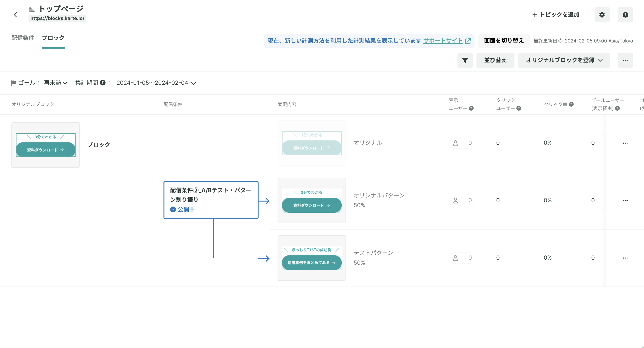Expand the ゴール 再来訪 dropdown
Viewport: 644px width, 348px height.
coord(56,83)
